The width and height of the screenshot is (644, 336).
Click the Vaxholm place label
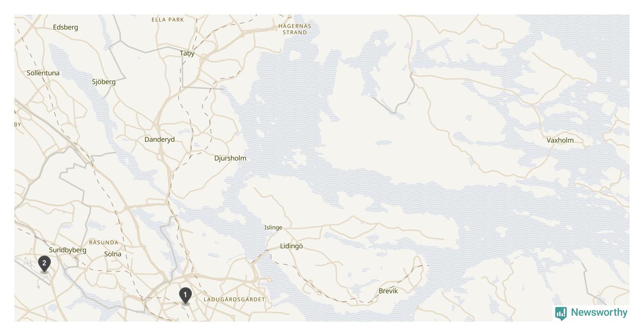tap(560, 140)
